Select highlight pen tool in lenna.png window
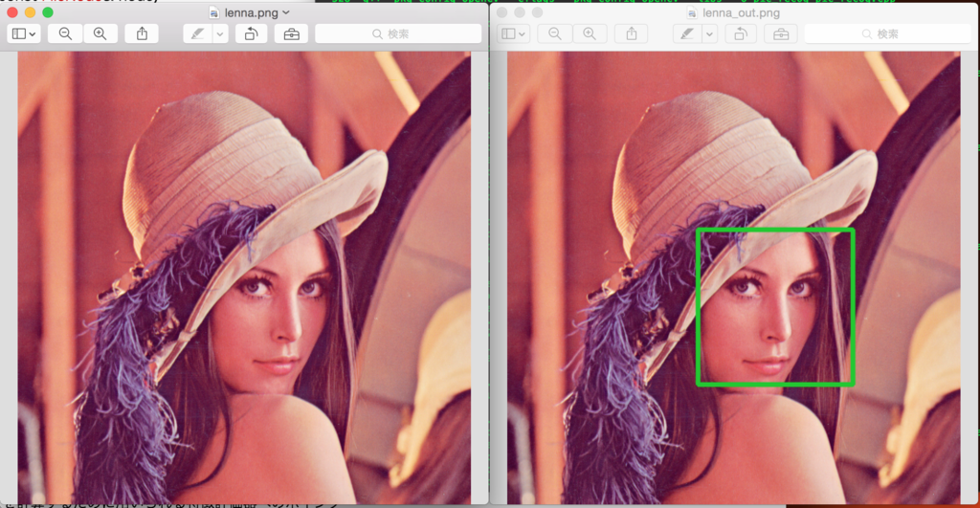 tap(198, 33)
